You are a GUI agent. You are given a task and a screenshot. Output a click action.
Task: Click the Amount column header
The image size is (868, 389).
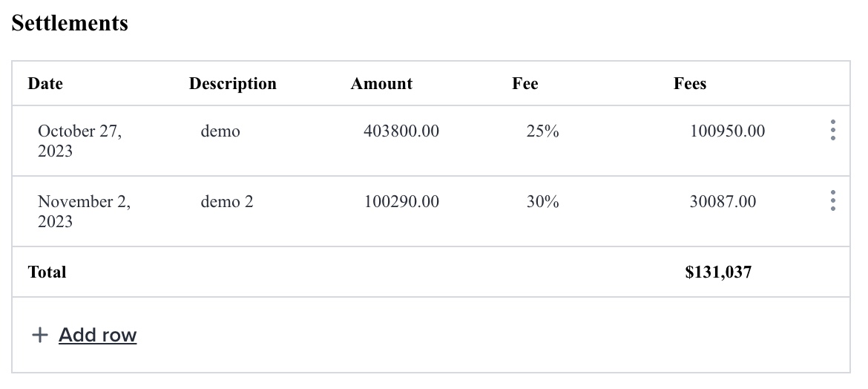381,84
